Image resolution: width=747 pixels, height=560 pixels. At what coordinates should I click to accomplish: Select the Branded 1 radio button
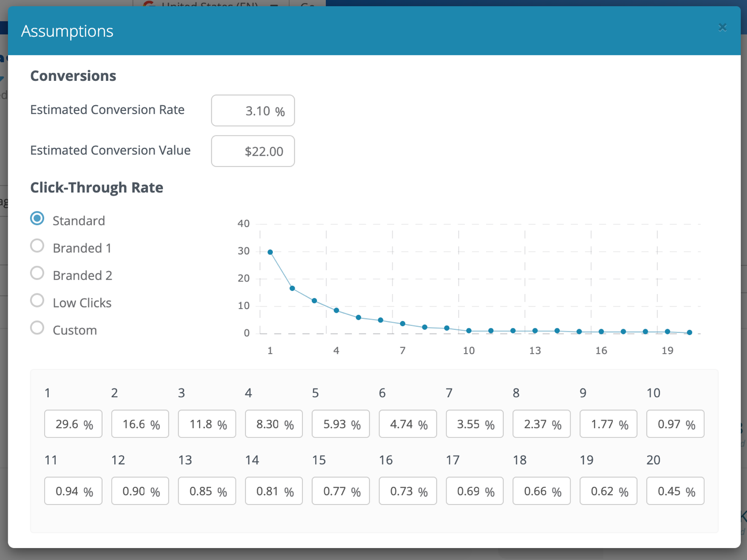click(37, 246)
